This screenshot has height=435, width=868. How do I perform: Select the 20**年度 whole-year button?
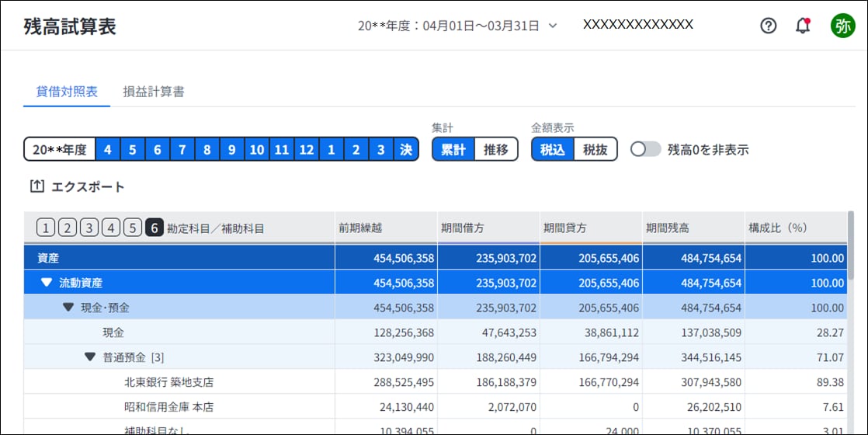click(x=60, y=150)
